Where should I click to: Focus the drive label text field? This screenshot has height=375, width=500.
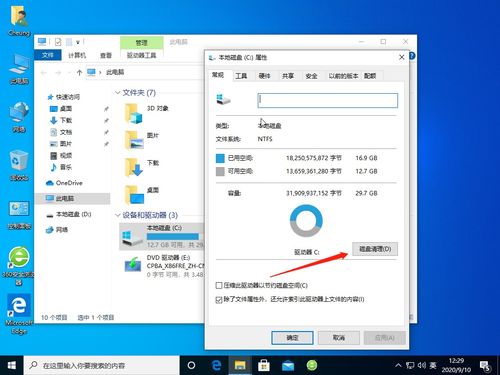point(328,100)
